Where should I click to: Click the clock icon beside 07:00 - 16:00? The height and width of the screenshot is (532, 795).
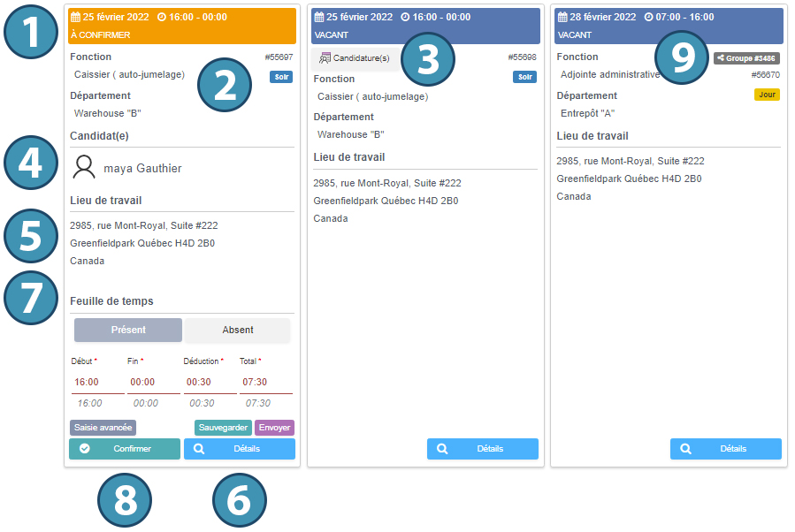point(649,17)
